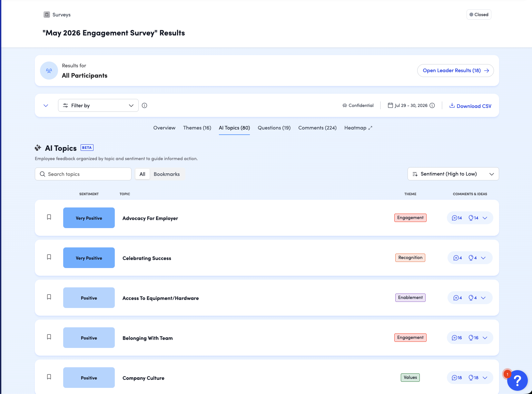Click comments icon for Company Culture

pos(455,378)
